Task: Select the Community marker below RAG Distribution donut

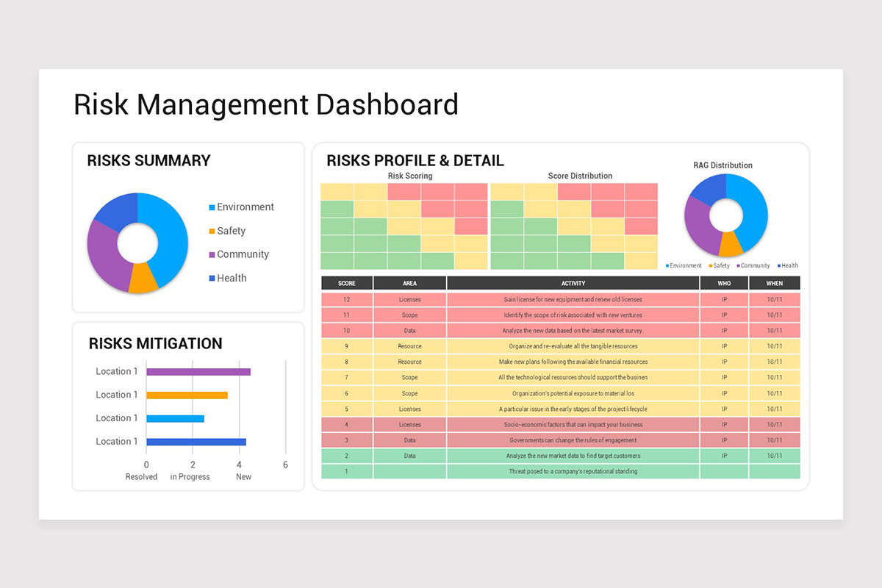Action: 739,265
